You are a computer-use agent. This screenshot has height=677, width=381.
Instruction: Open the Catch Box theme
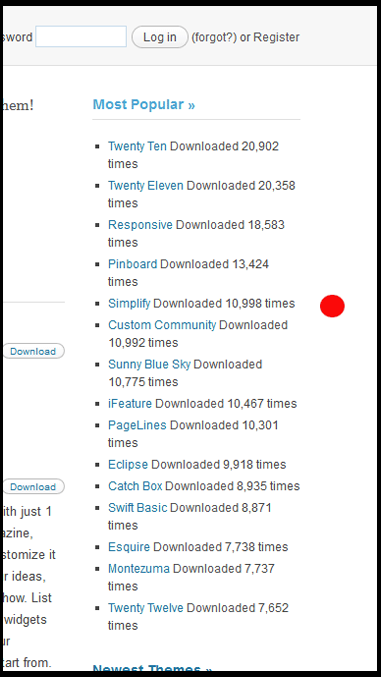pyautogui.click(x=135, y=486)
